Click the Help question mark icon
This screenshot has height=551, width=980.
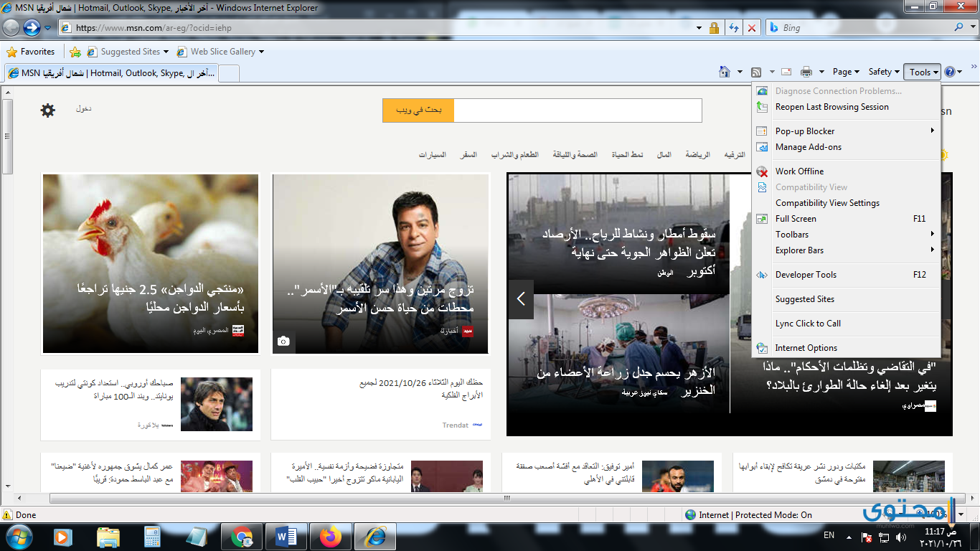coord(950,72)
